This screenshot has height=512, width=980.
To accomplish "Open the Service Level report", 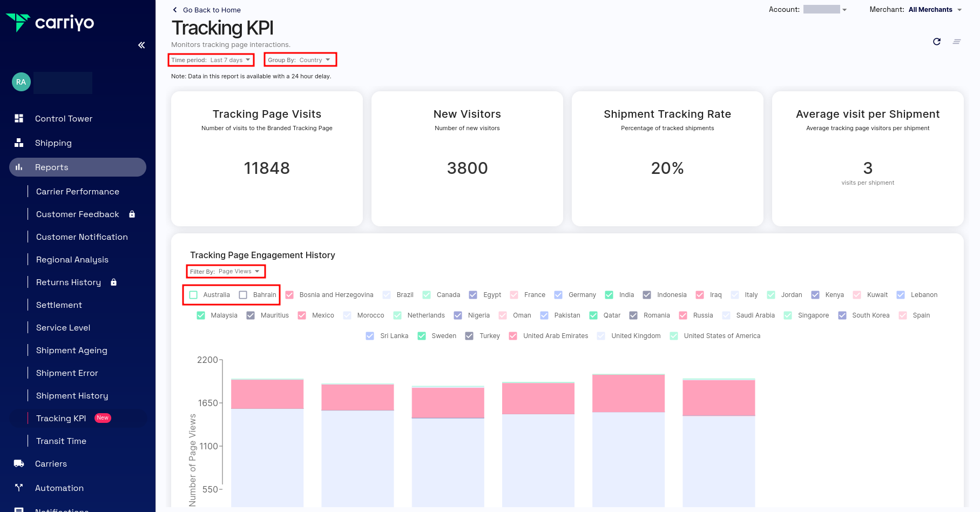I will pos(63,327).
